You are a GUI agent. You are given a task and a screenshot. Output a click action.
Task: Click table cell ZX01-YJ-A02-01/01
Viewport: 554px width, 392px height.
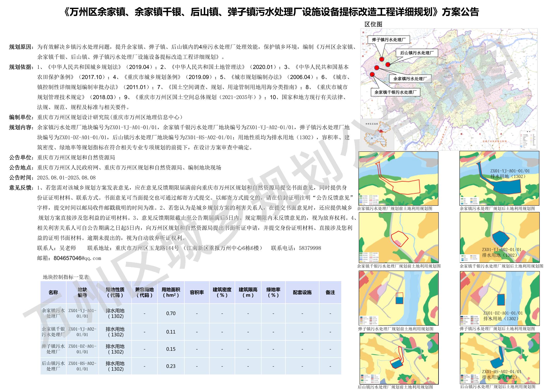coord(82,332)
